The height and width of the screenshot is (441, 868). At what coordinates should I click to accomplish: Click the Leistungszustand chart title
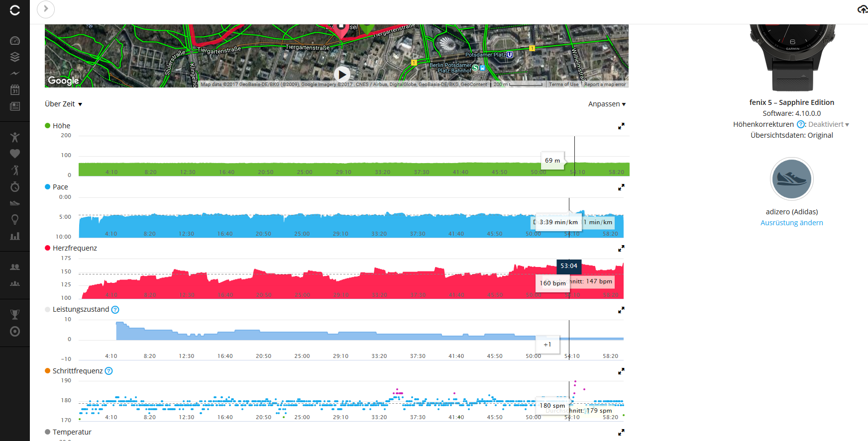coord(81,309)
